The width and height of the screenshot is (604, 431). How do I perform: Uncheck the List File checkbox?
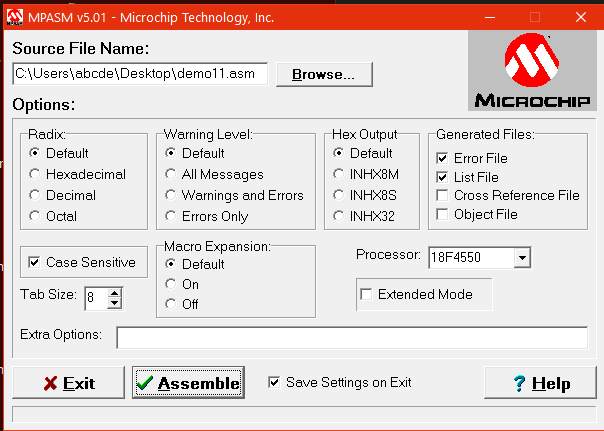pyautogui.click(x=442, y=177)
